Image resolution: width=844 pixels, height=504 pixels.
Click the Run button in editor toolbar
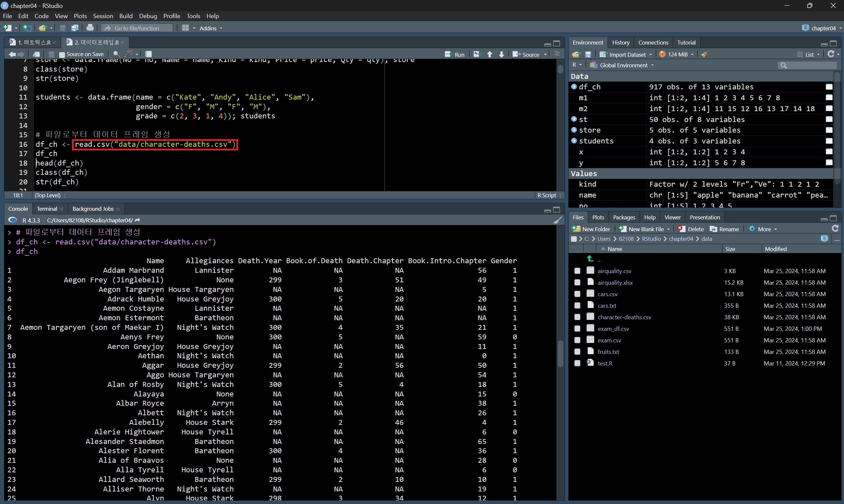(x=455, y=54)
